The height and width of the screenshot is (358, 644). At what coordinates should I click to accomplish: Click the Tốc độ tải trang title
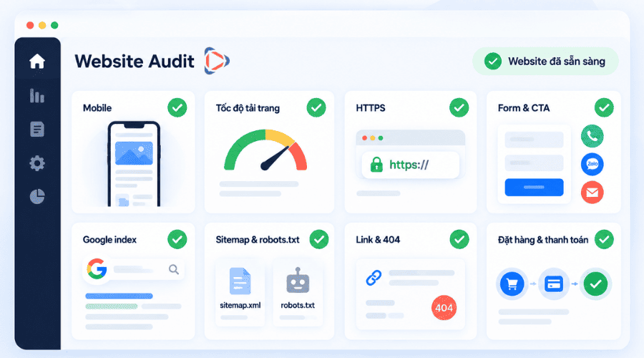248,108
